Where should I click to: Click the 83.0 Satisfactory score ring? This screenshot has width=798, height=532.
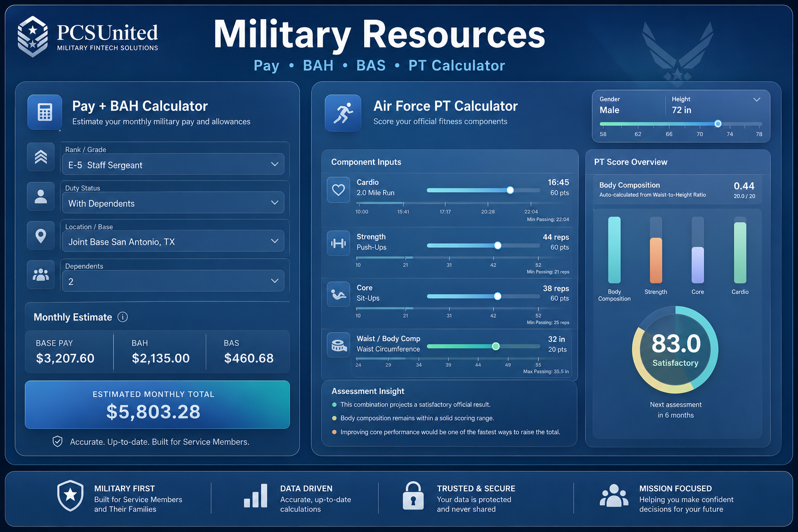tap(675, 350)
